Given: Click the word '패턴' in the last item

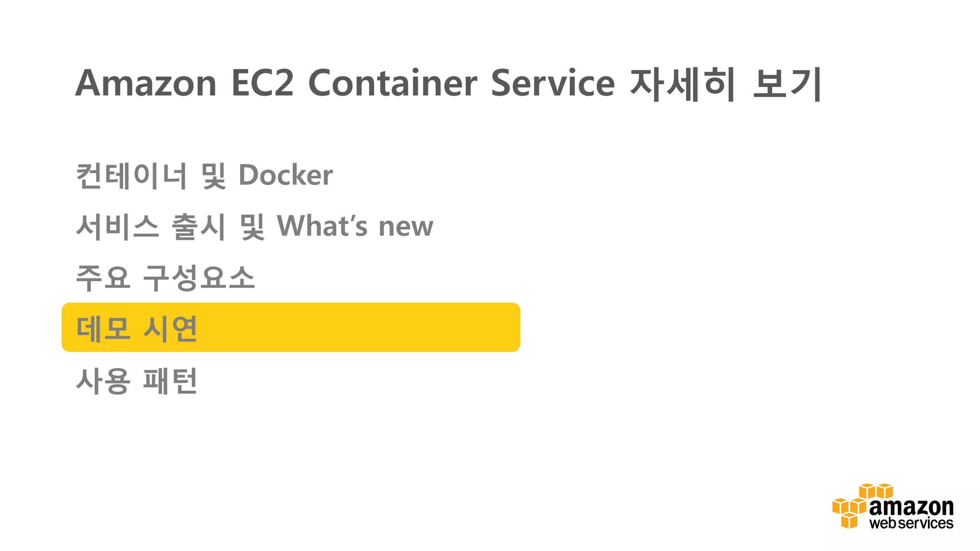Looking at the screenshot, I should (170, 381).
